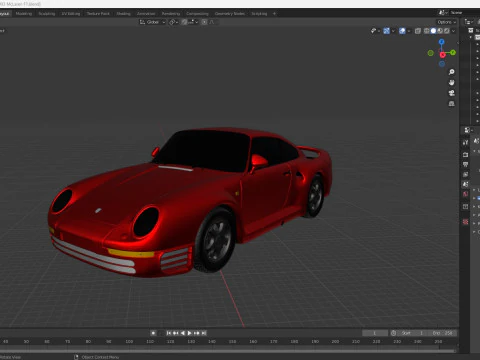Open the Texture properties tab
This screenshot has height=360, width=480.
pyautogui.click(x=466, y=222)
